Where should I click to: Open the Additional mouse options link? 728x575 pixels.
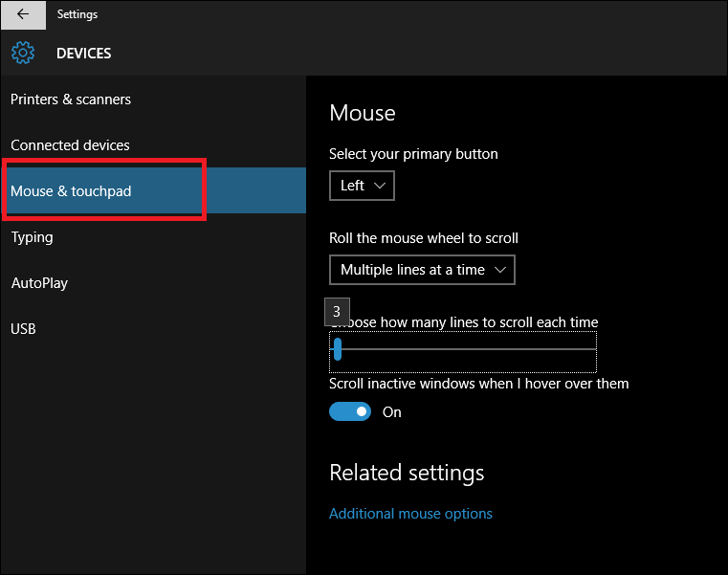[410, 514]
